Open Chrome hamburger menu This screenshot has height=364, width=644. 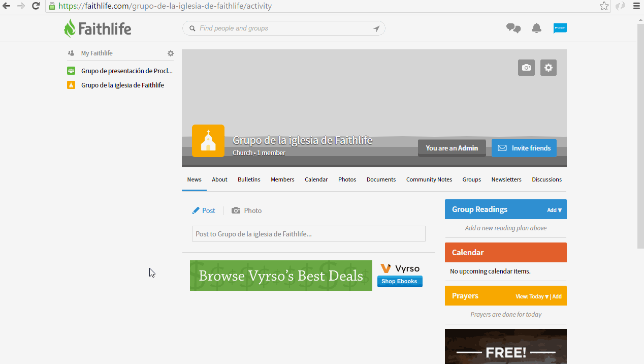(x=636, y=6)
